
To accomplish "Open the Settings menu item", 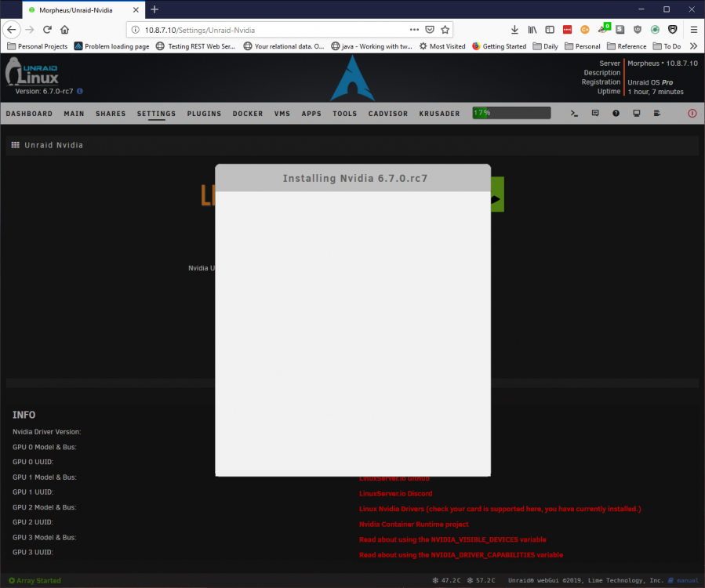I will click(x=157, y=114).
